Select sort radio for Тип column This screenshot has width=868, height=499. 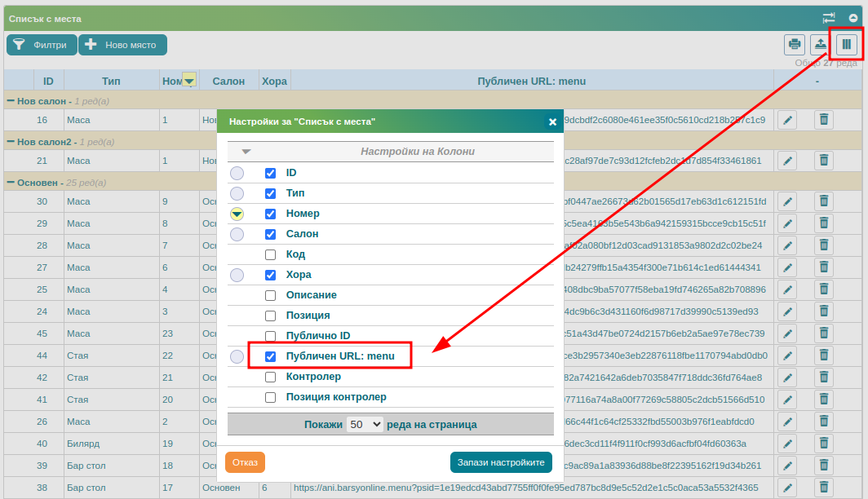[237, 193]
